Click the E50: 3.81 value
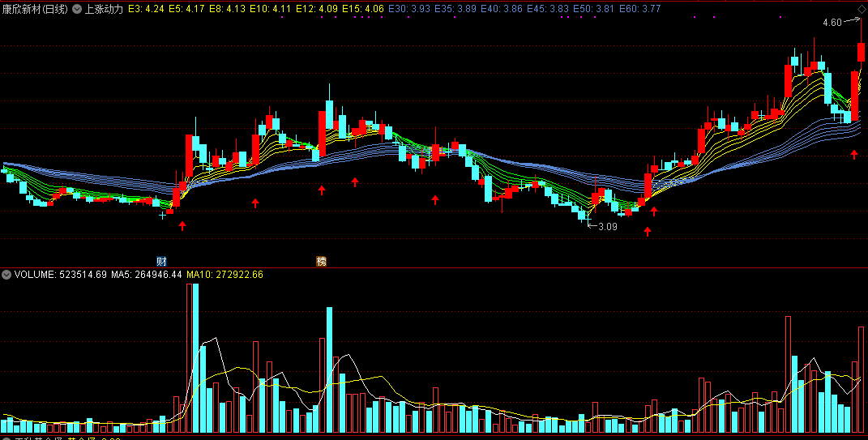This screenshot has height=440, width=868. (594, 10)
